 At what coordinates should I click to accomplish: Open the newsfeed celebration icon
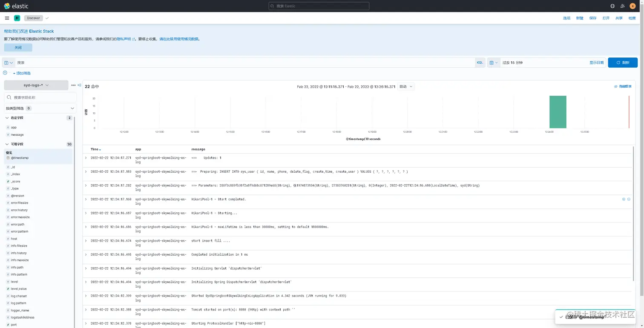(622, 6)
